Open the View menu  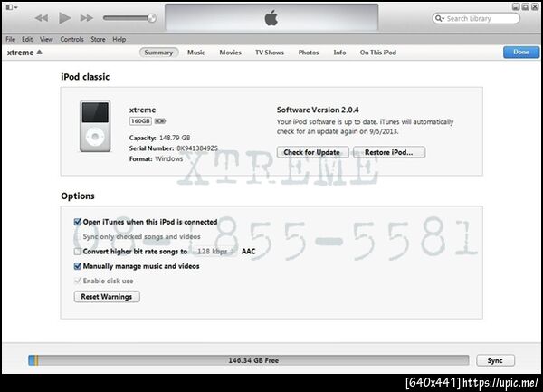click(46, 39)
